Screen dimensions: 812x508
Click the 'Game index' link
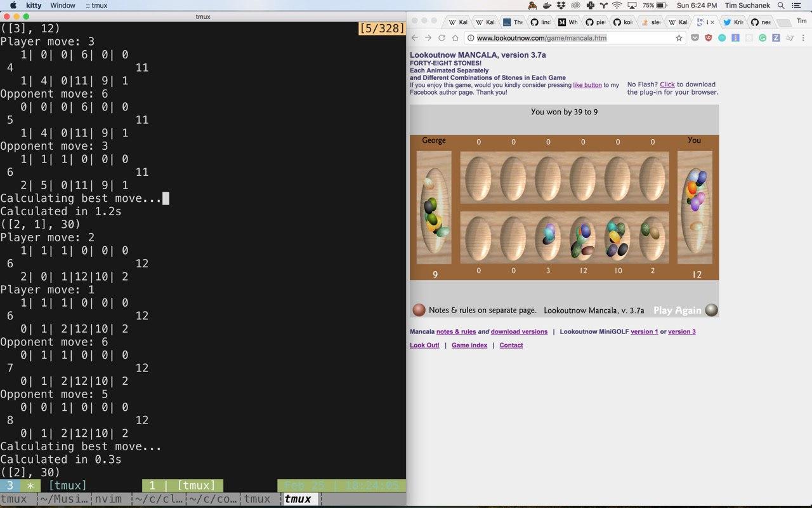click(x=469, y=345)
